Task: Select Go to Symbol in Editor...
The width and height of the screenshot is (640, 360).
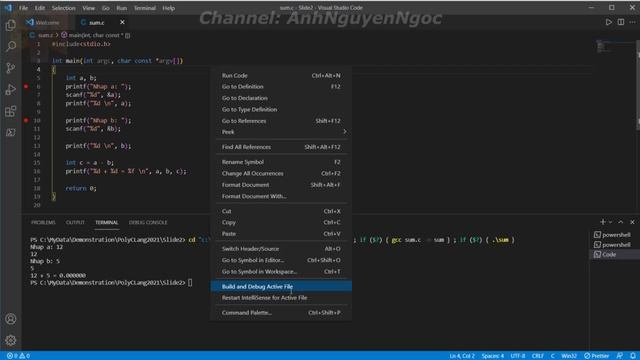Action: click(x=281, y=260)
